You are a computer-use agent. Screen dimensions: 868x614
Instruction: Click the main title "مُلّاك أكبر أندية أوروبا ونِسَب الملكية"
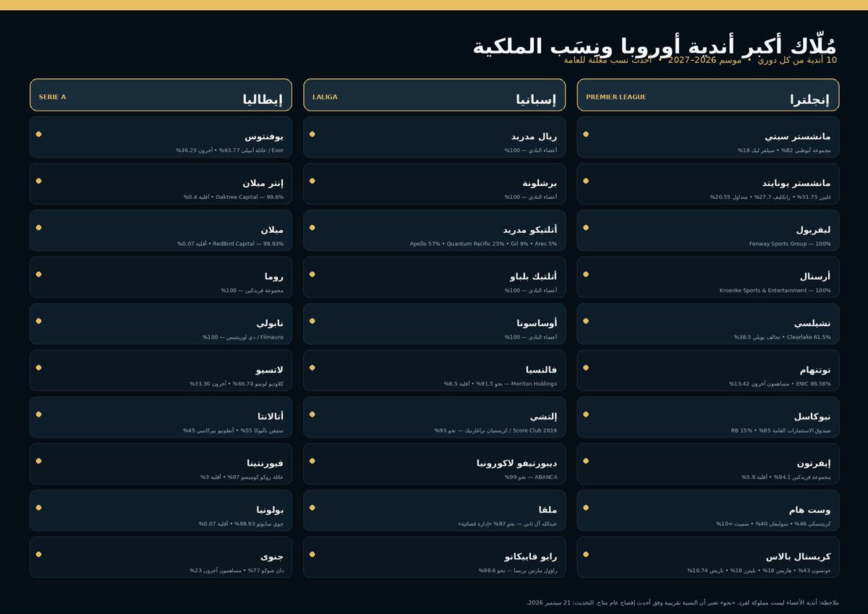click(x=655, y=47)
